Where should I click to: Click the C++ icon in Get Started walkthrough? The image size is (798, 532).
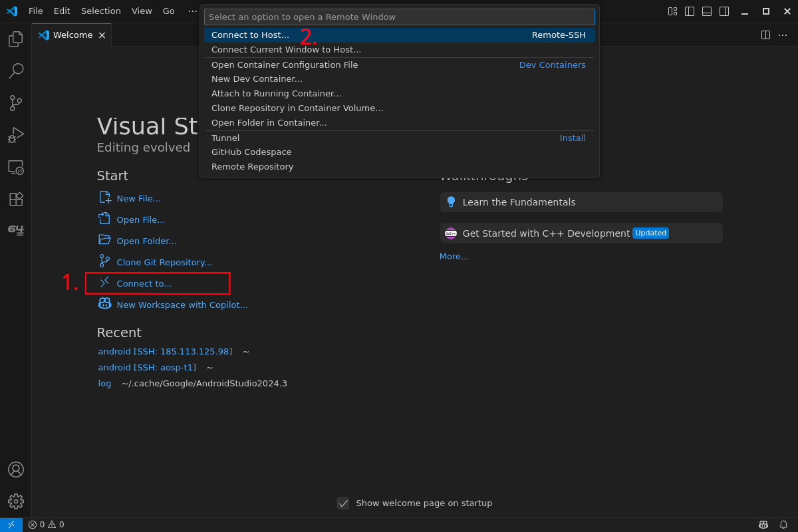coord(451,233)
